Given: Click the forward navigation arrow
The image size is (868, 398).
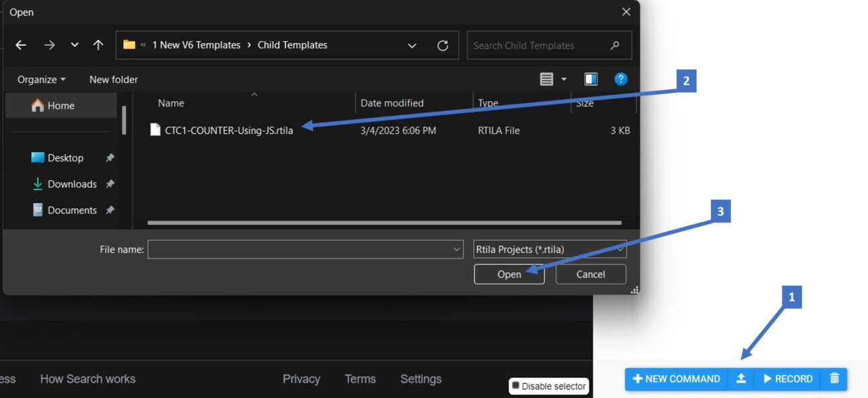Looking at the screenshot, I should [48, 45].
